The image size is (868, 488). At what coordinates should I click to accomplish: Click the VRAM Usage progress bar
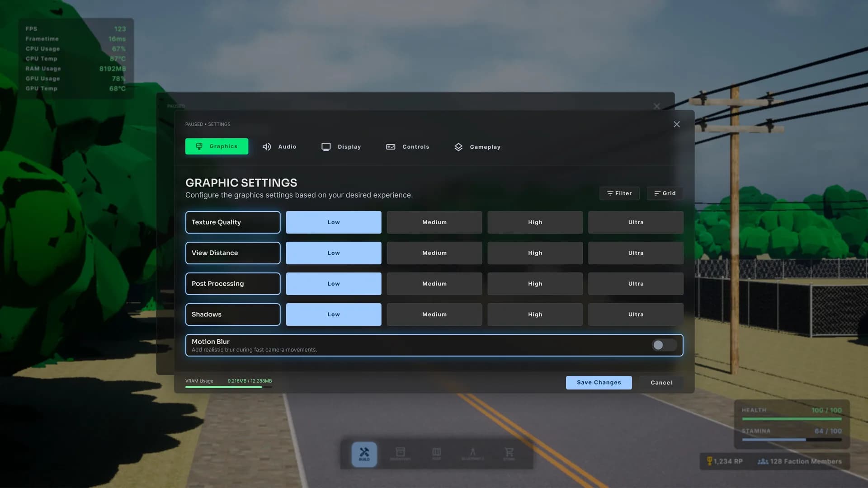229,387
